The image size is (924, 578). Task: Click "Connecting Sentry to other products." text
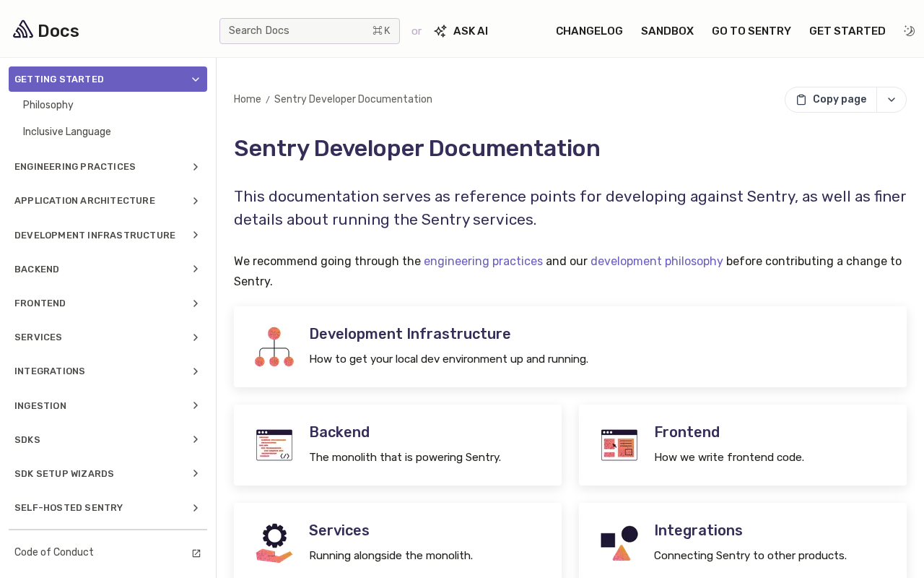750,556
